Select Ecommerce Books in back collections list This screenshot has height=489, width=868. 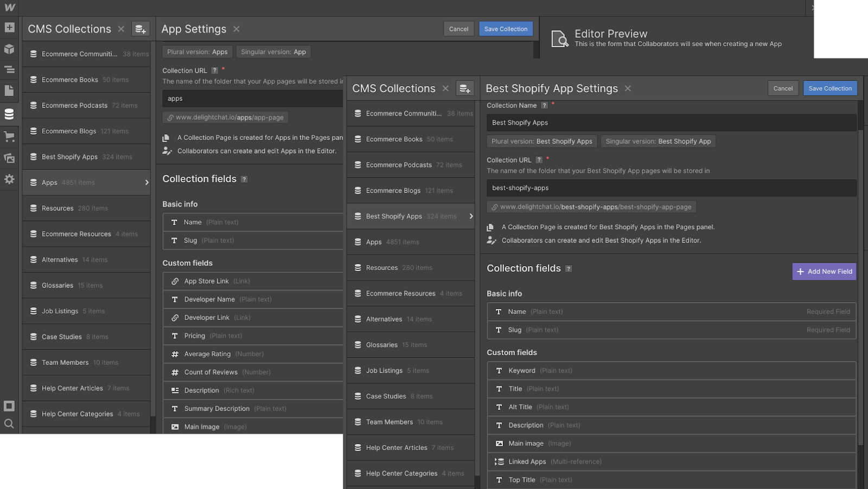coord(86,80)
